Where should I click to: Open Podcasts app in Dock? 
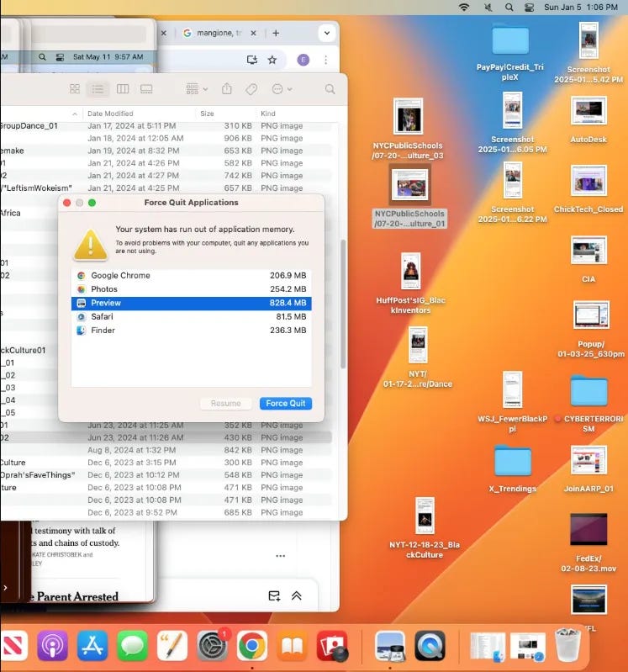click(x=52, y=645)
